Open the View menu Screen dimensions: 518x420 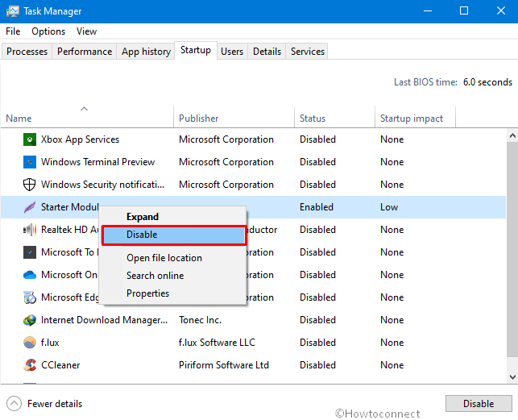tap(86, 31)
